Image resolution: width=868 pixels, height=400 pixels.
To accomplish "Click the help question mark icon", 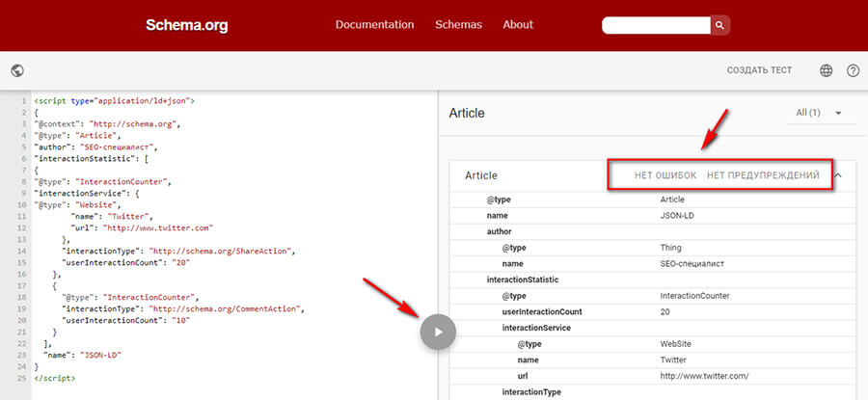I will point(853,70).
